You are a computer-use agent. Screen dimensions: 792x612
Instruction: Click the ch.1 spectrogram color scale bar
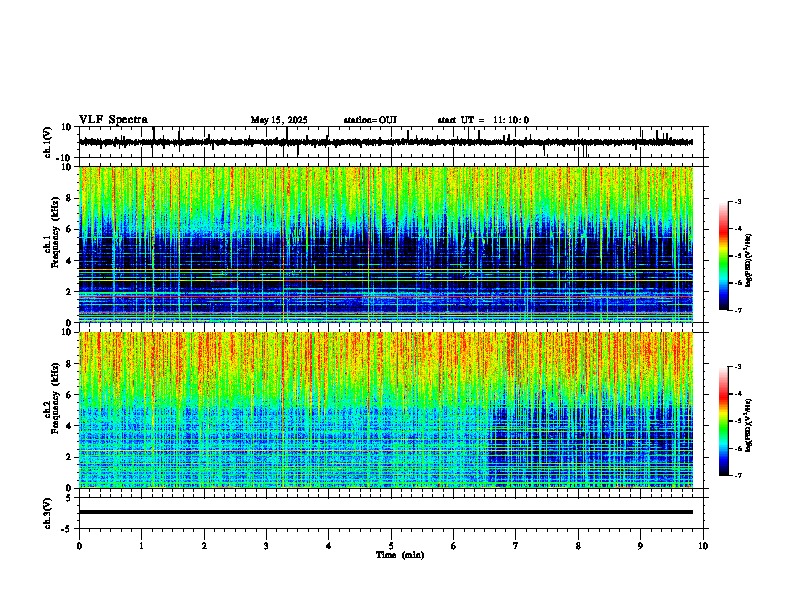click(x=724, y=256)
